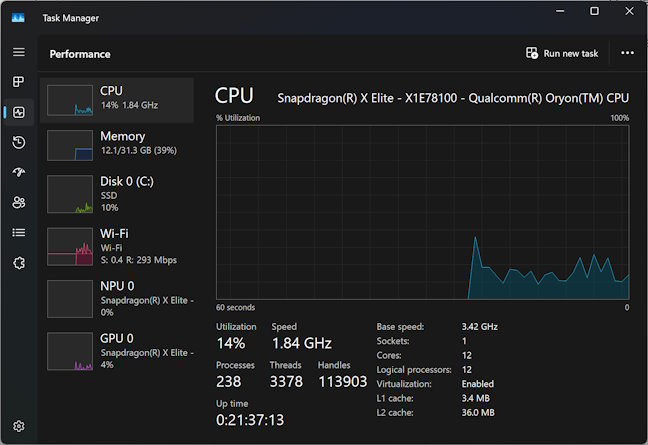The image size is (648, 445).
Task: Select the CPU performance entry
Action: point(117,100)
